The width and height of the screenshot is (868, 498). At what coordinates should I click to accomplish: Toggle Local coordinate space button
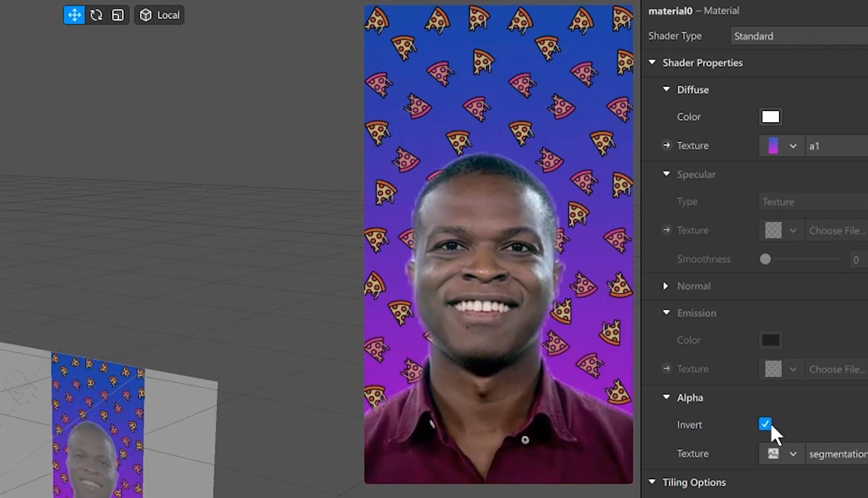tap(159, 15)
